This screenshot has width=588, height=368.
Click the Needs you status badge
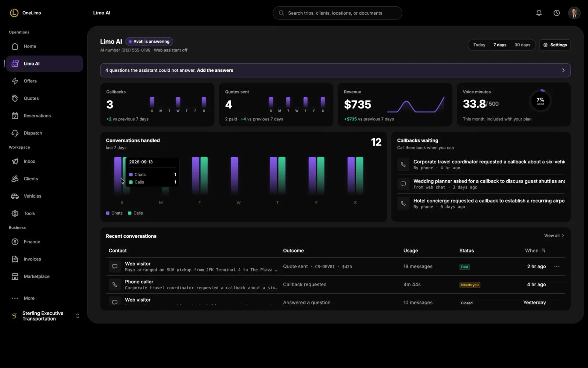click(x=470, y=285)
